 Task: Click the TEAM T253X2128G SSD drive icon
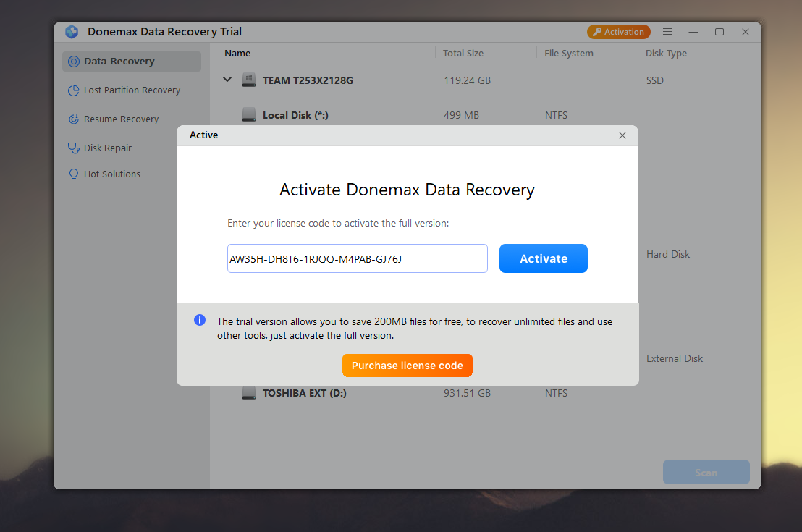(248, 80)
